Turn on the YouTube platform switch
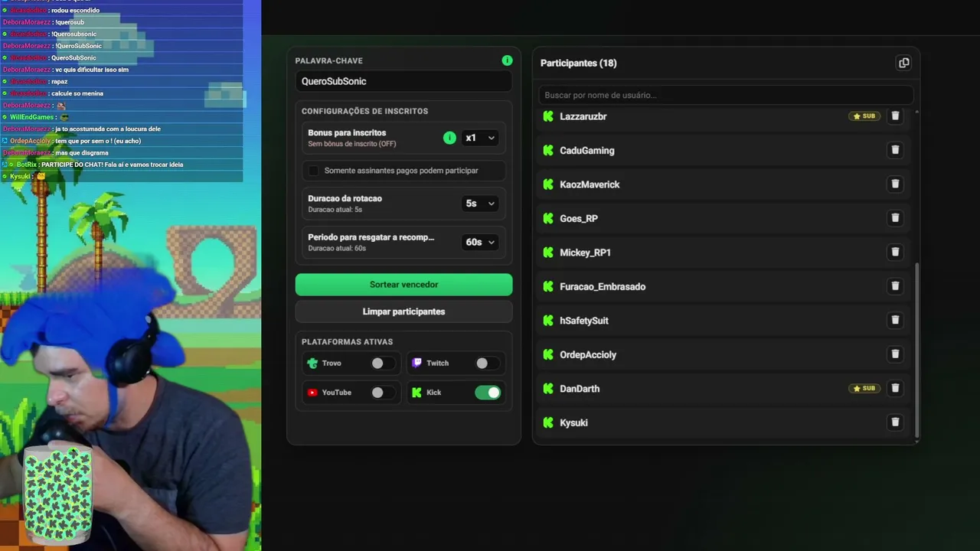Image resolution: width=980 pixels, height=551 pixels. pyautogui.click(x=383, y=393)
